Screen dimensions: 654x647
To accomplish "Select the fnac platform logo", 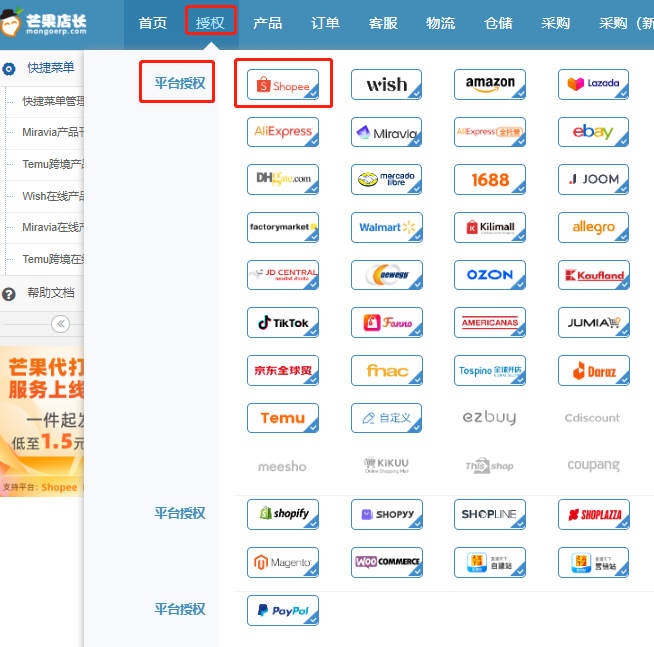I will pos(386,370).
